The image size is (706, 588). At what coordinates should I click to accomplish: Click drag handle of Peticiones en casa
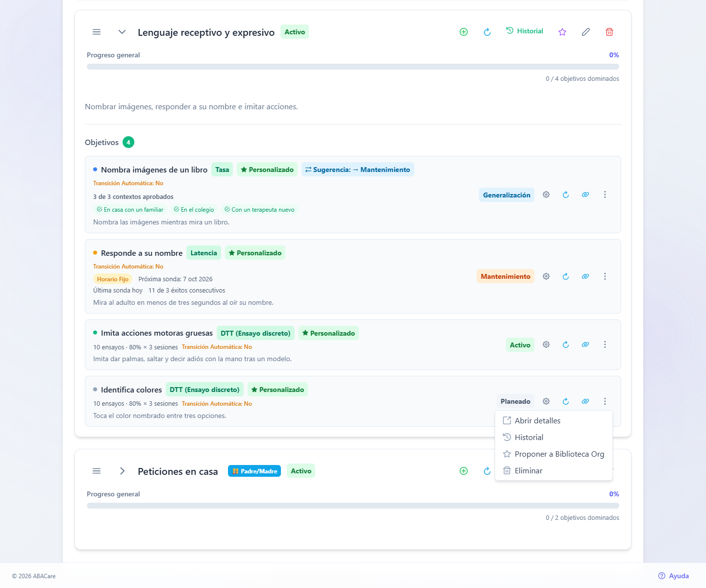[x=97, y=471]
